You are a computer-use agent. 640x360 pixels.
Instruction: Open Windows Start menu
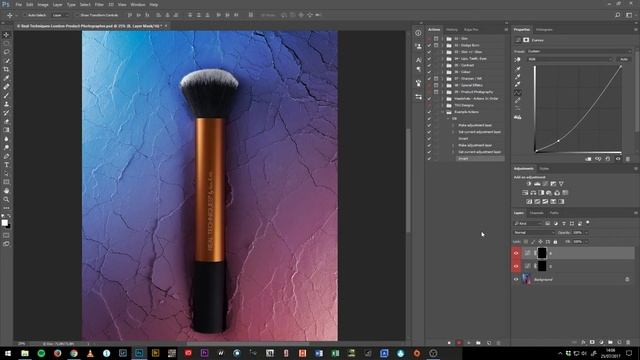point(8,353)
